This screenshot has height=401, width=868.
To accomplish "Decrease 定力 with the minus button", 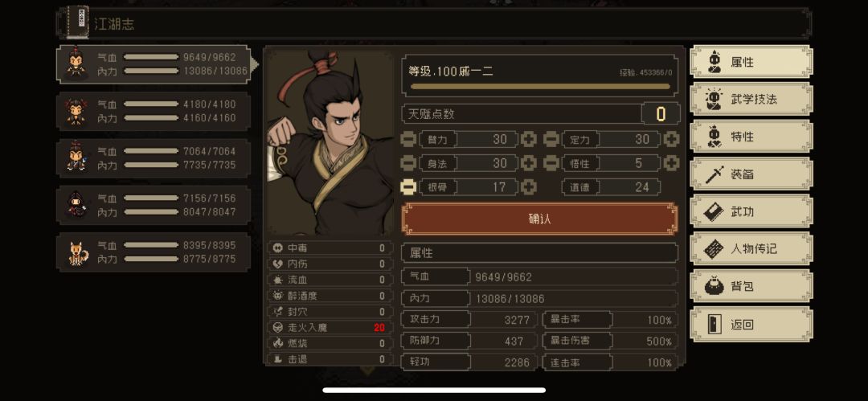I will [551, 139].
